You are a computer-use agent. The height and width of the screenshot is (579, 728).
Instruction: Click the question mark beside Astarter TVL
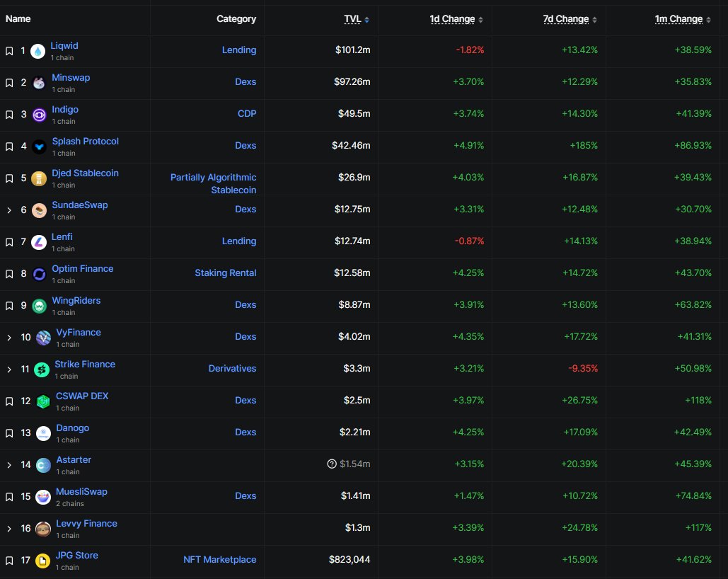332,464
